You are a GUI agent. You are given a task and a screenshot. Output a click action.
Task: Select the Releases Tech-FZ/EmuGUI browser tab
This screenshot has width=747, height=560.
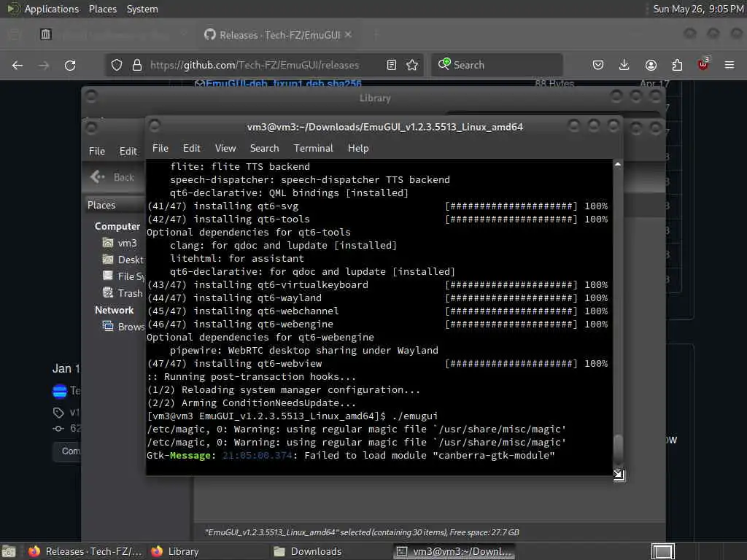278,35
